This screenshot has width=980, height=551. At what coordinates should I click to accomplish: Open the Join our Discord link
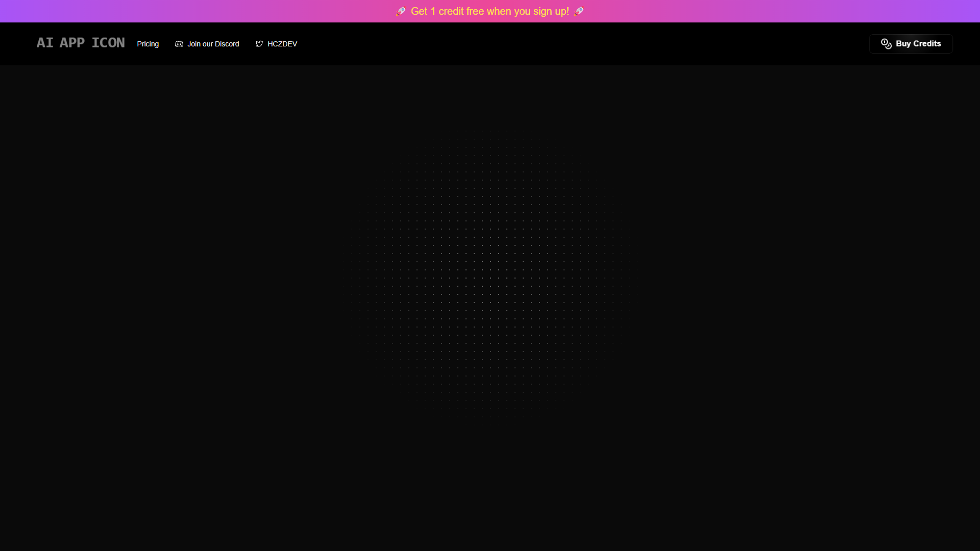coord(207,44)
